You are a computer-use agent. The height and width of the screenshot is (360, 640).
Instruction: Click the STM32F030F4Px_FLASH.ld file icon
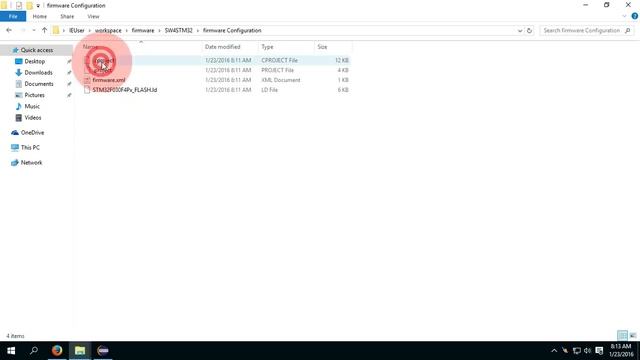pyautogui.click(x=87, y=90)
